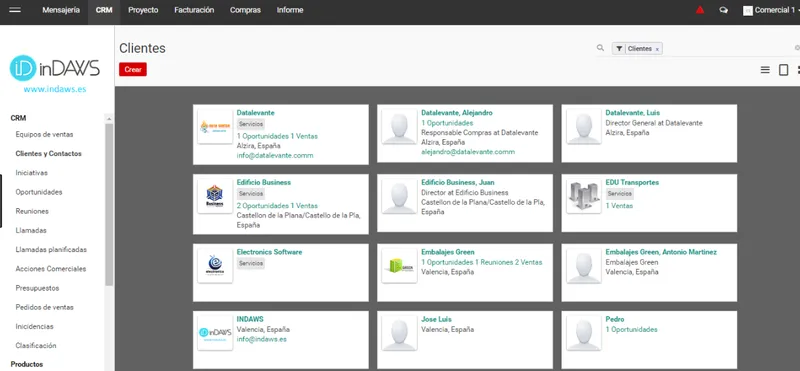Open Pedidos de ventas in sidebar
This screenshot has width=800, height=371.
click(x=44, y=307)
